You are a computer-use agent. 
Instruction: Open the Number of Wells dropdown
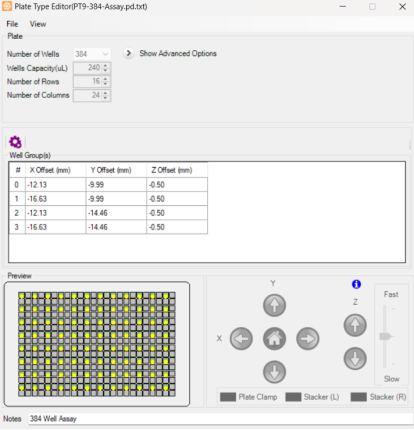pyautogui.click(x=92, y=54)
